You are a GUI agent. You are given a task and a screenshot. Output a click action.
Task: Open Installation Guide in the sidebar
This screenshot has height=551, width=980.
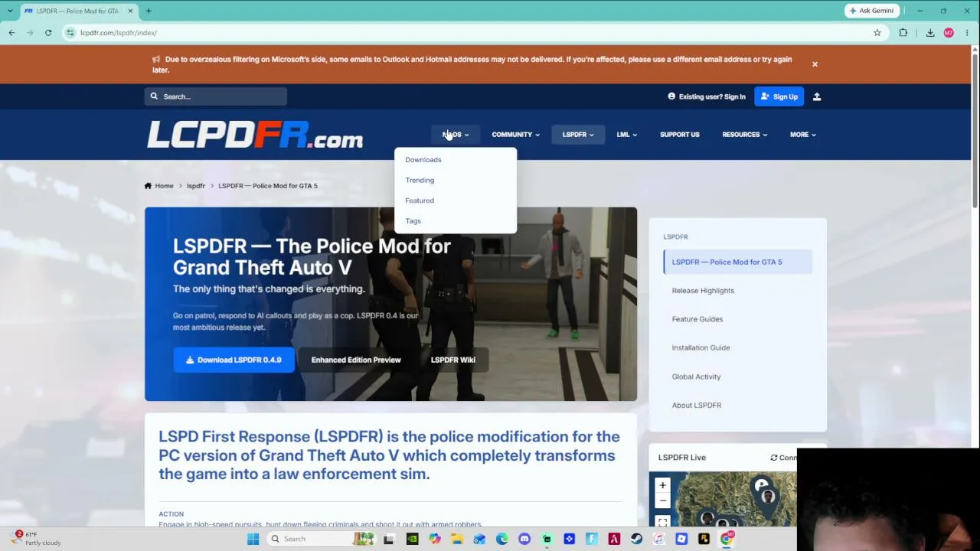pos(701,347)
